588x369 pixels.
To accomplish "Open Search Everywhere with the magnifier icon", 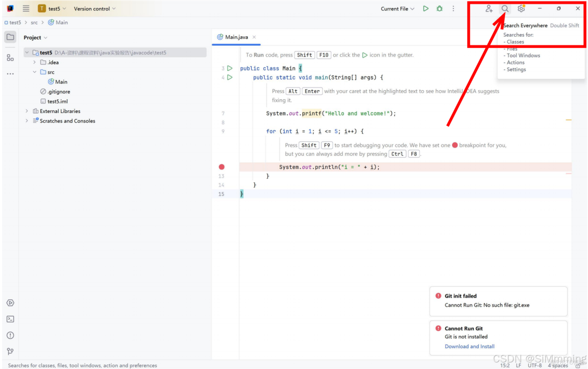I will coord(505,8).
